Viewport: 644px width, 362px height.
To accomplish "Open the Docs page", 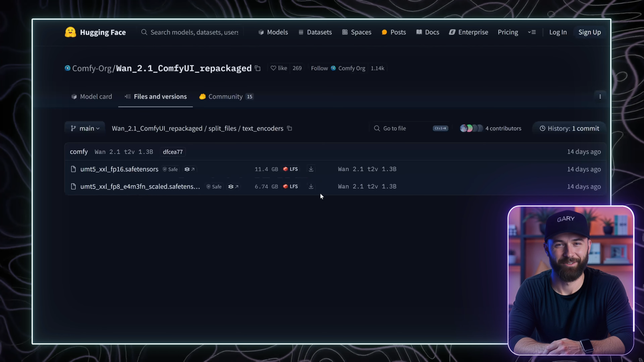I will point(427,32).
